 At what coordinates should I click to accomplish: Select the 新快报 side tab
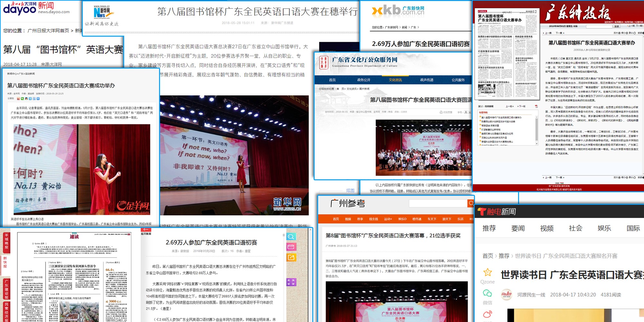[5, 262]
